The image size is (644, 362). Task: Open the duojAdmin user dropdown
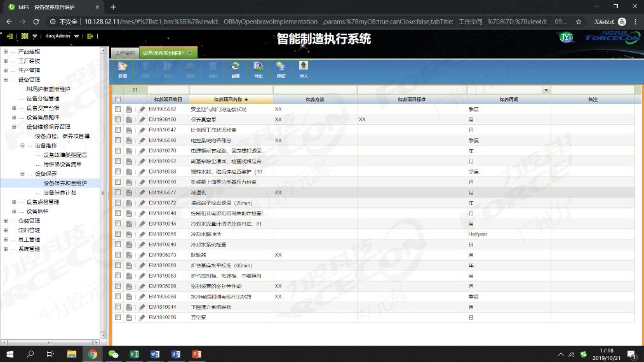76,36
